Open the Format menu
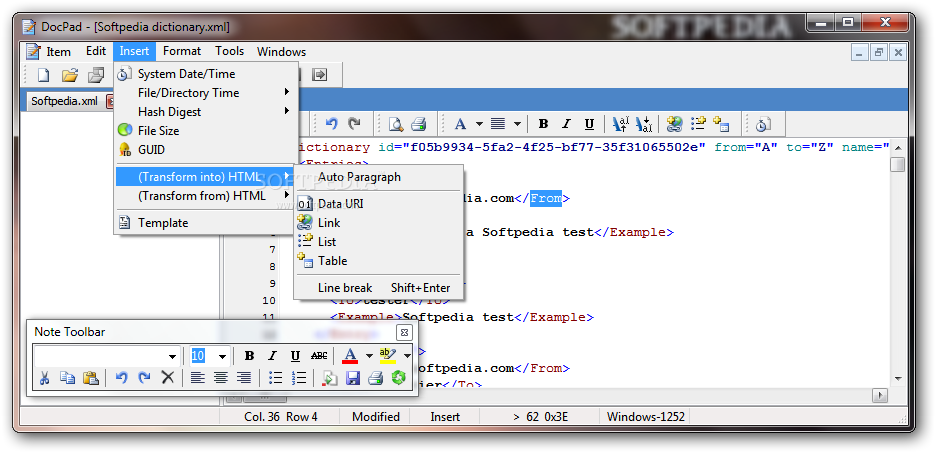The height and width of the screenshot is (453, 936). pyautogui.click(x=182, y=51)
